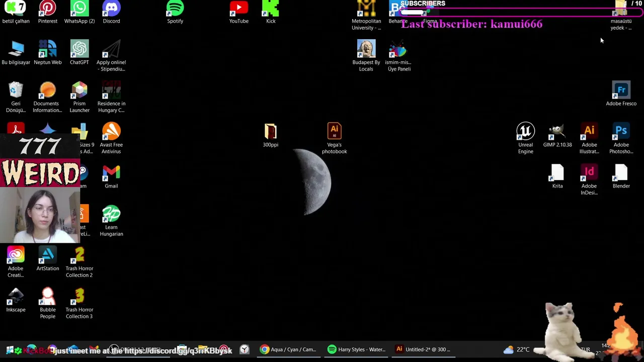
Task: Open the Spotify desktop shortcut
Action: click(x=175, y=12)
